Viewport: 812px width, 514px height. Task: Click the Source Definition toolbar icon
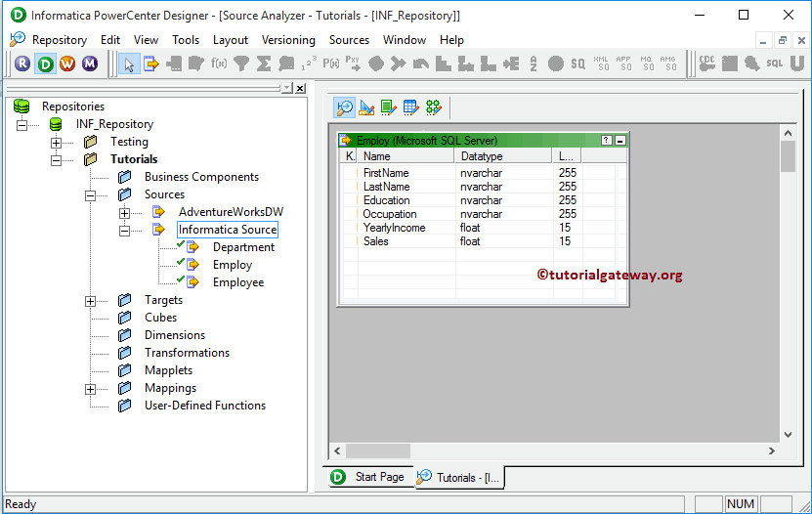[x=151, y=64]
